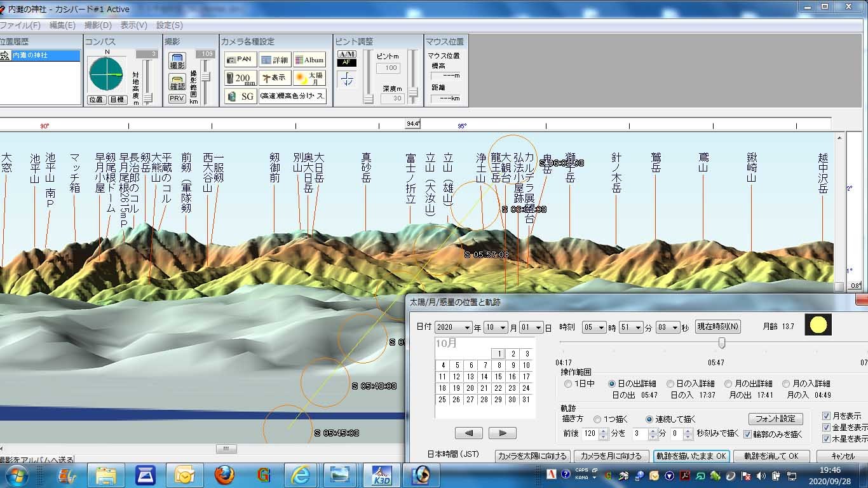This screenshot has width=868, height=488.
Task: Click the taskbar clock showing 19:46
Action: (x=830, y=475)
